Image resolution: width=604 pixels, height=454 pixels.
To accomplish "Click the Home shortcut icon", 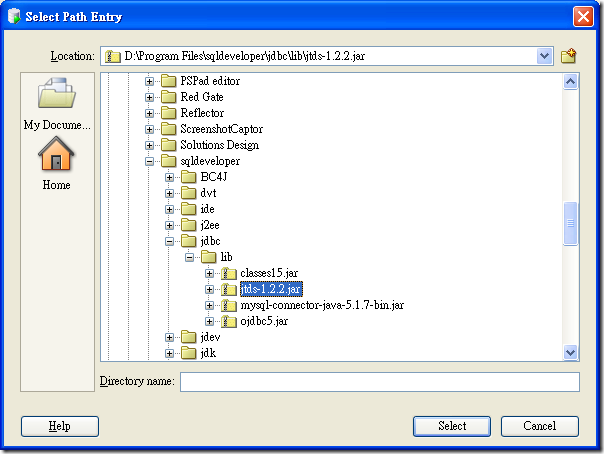I will click(x=56, y=154).
